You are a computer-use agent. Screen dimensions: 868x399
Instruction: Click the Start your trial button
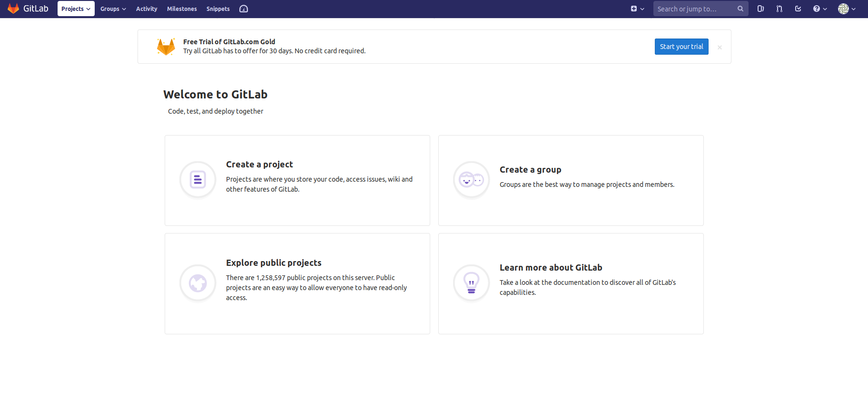(681, 47)
